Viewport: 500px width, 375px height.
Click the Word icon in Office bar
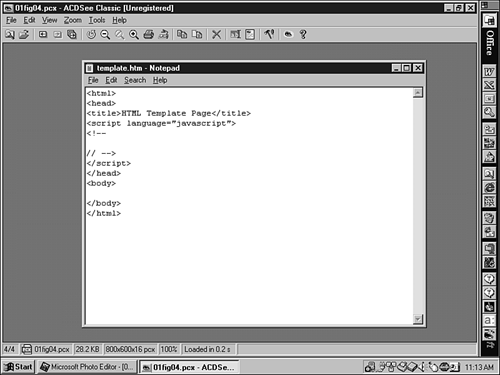489,71
